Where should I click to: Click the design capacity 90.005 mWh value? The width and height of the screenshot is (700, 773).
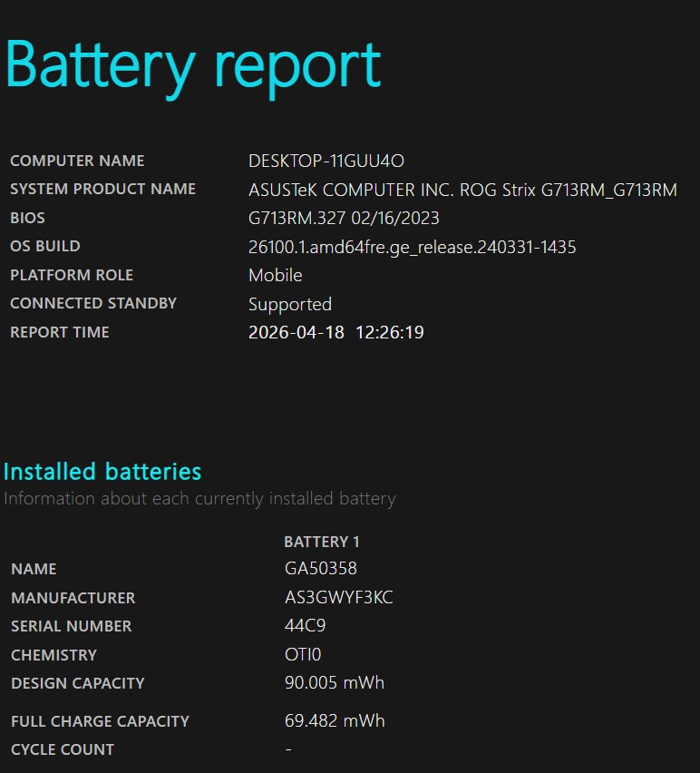pos(334,683)
